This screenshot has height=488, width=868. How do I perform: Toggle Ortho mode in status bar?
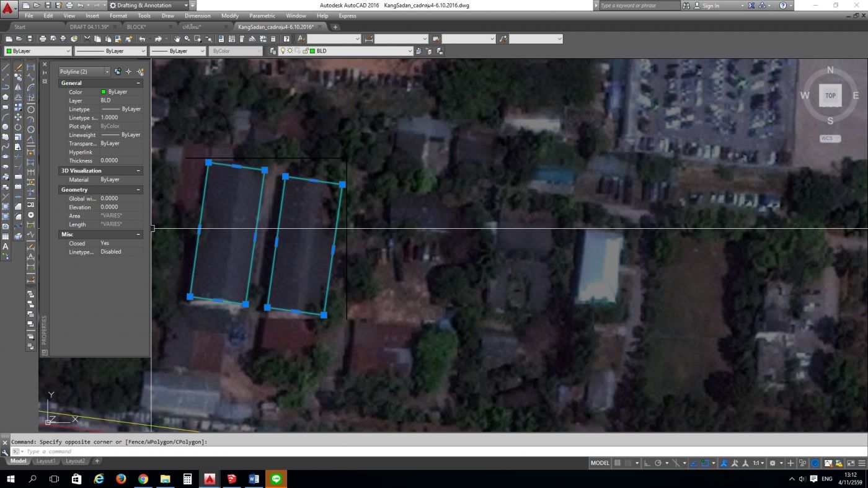647,463
